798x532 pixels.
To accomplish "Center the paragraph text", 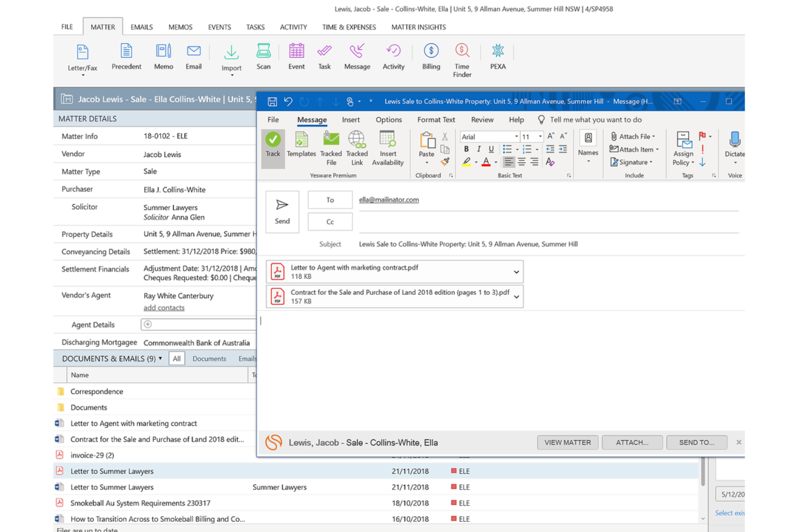I will coord(521,162).
